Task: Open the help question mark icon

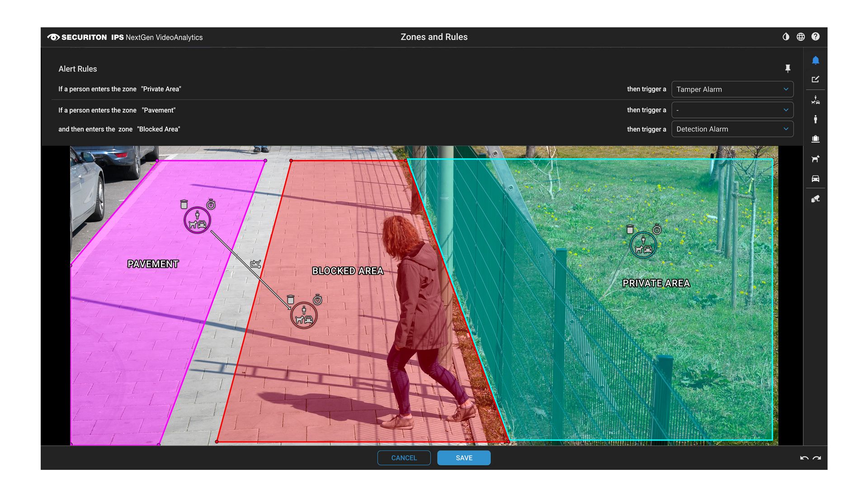Action: pyautogui.click(x=816, y=37)
